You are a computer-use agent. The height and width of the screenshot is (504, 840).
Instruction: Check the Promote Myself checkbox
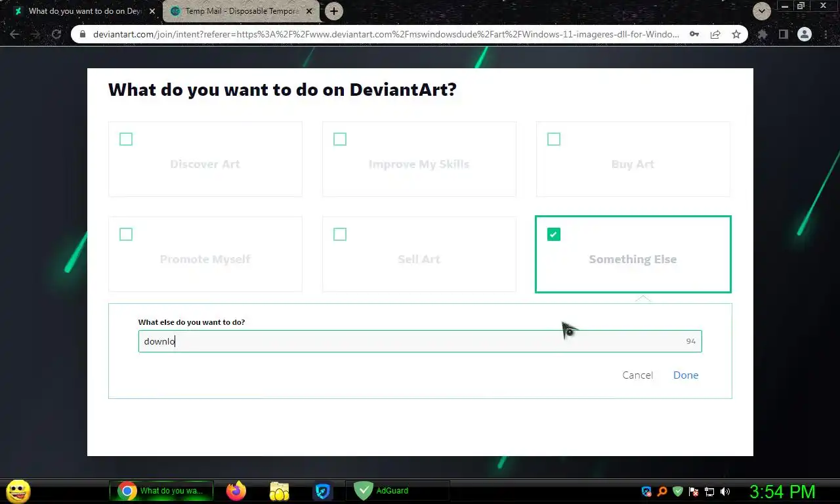(x=126, y=234)
